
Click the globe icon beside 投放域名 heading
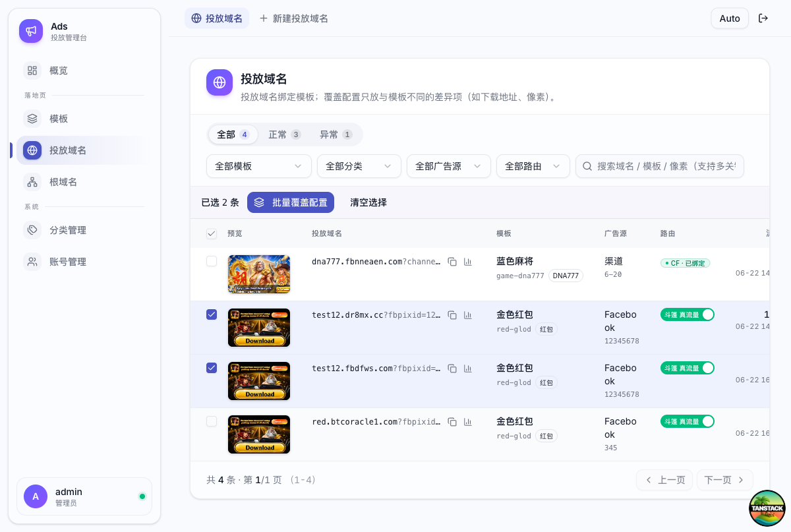(x=220, y=82)
